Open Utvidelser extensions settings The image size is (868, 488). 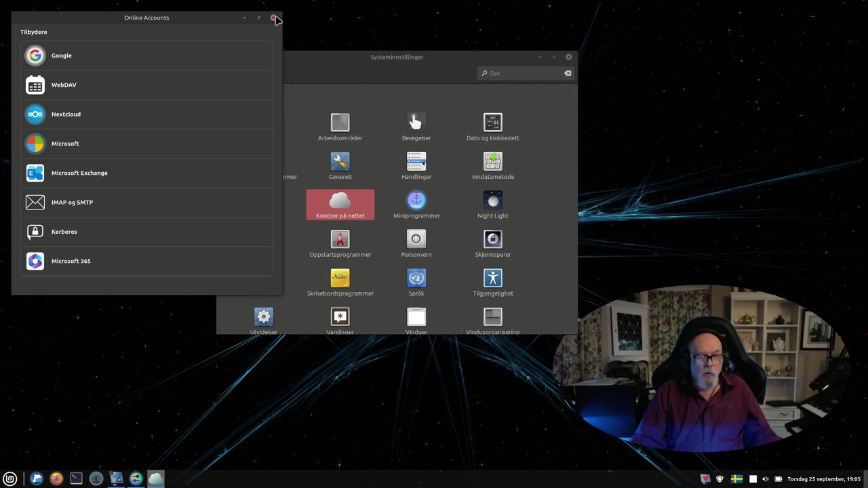[264, 321]
